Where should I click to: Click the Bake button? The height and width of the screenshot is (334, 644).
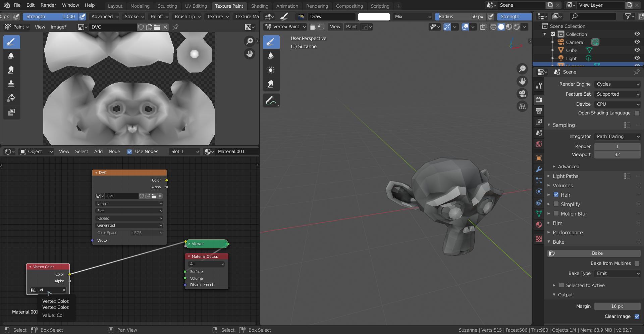[594, 253]
